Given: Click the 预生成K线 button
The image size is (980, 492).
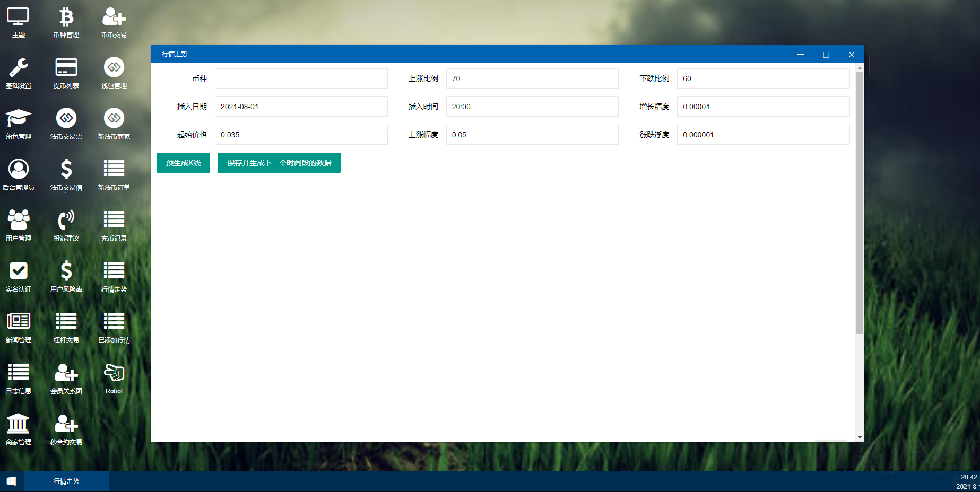Looking at the screenshot, I should [183, 163].
